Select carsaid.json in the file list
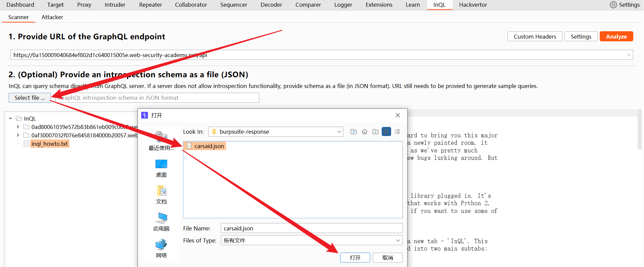The image size is (644, 267). [x=209, y=146]
